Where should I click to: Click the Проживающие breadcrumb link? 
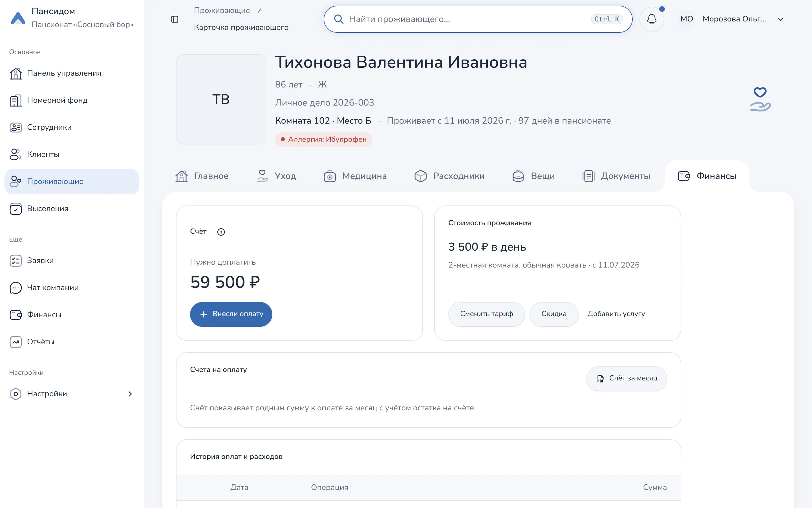222,10
